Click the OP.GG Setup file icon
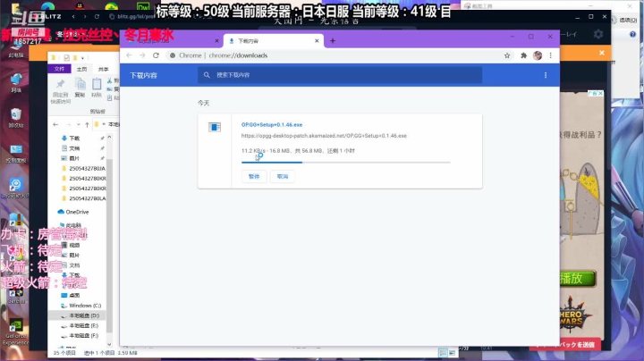 click(x=215, y=127)
